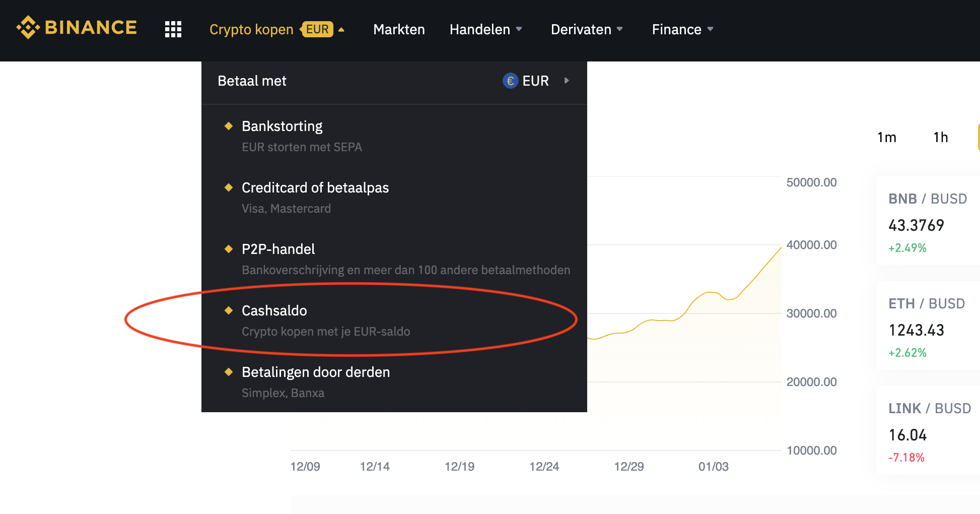Select Betalingen door derden option

[x=394, y=382]
